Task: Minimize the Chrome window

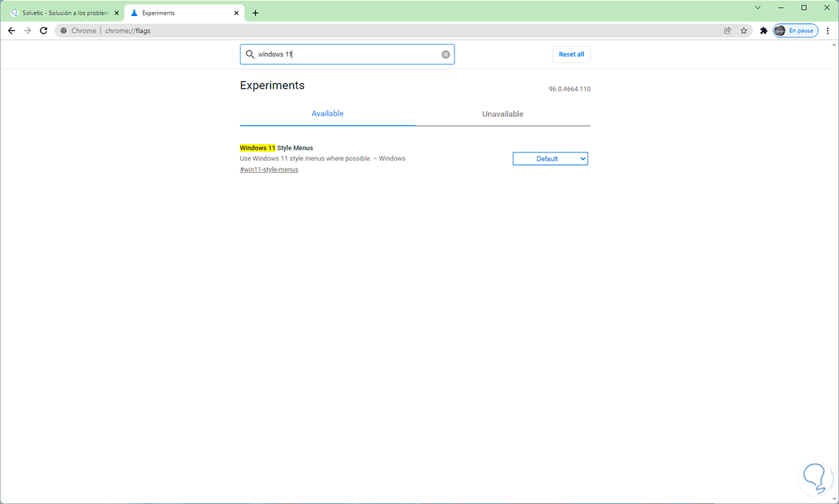Action: click(780, 7)
